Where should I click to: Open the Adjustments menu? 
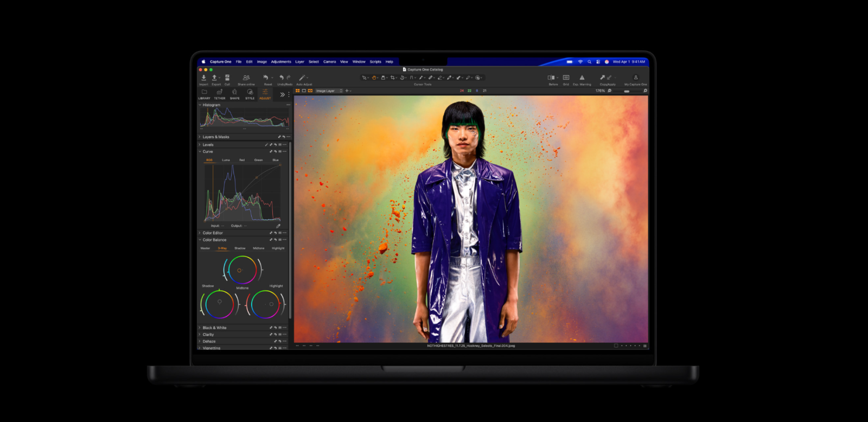pos(281,62)
